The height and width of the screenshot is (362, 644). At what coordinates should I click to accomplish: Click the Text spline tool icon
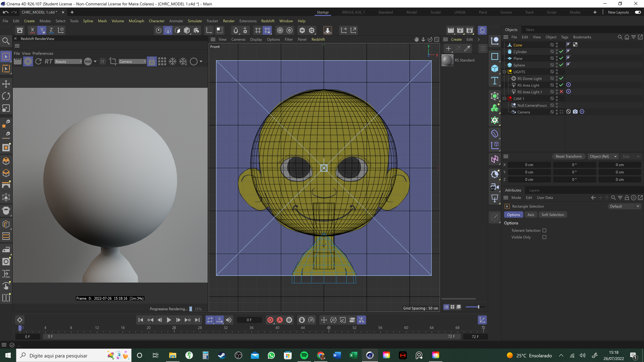495,81
